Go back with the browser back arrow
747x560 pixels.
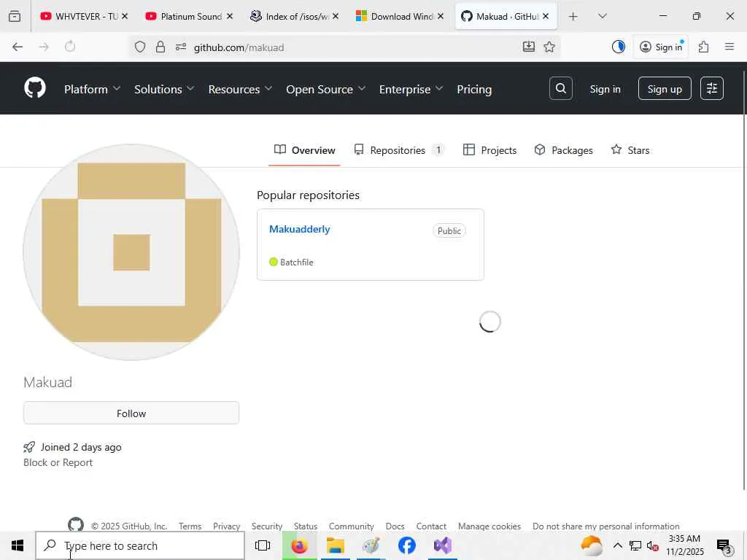(x=18, y=47)
